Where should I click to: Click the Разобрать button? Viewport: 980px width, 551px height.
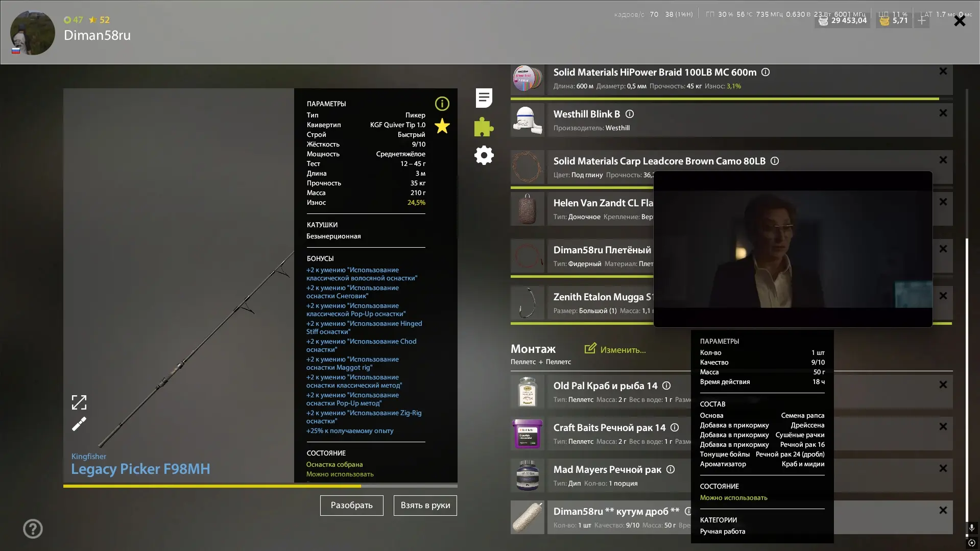pos(352,505)
